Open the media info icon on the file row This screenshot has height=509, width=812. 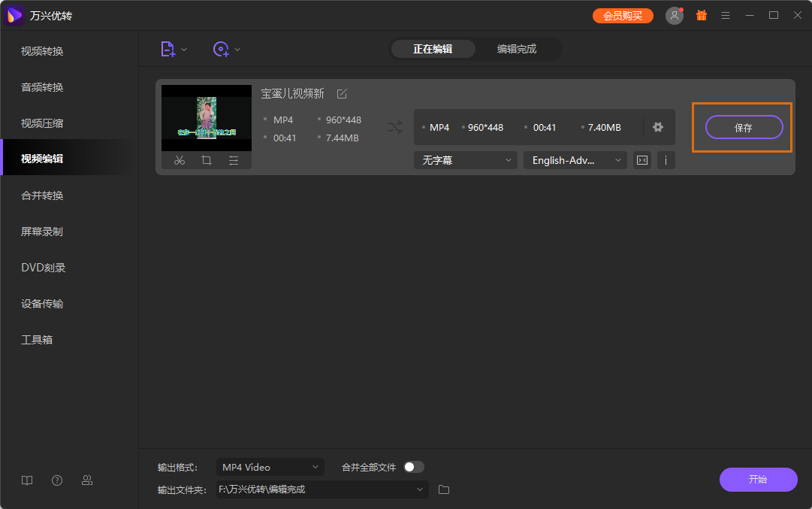pyautogui.click(x=666, y=159)
